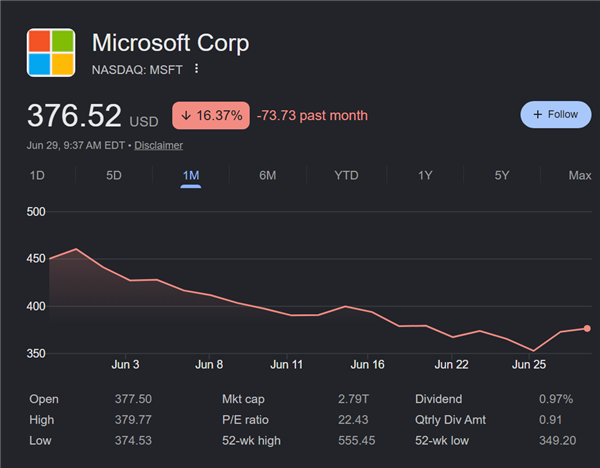Screen dimensions: 600x468
Task: Click the plus icon on the Follow button
Action: [x=538, y=114]
